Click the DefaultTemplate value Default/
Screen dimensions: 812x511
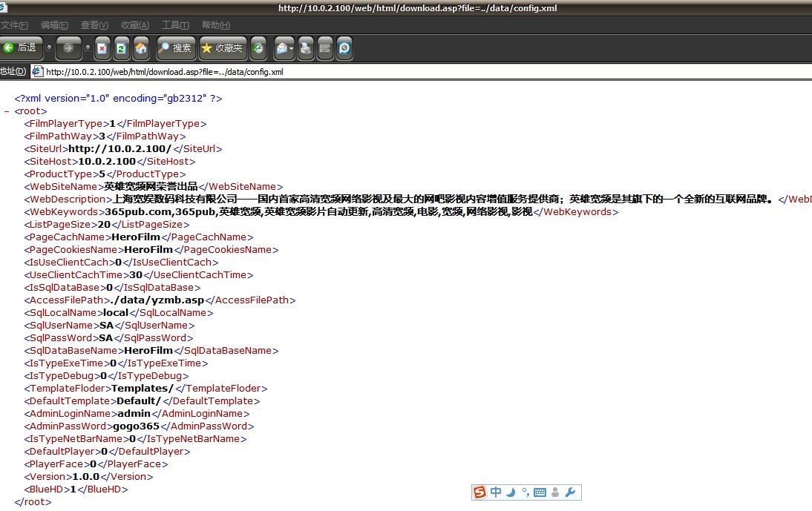tap(139, 400)
